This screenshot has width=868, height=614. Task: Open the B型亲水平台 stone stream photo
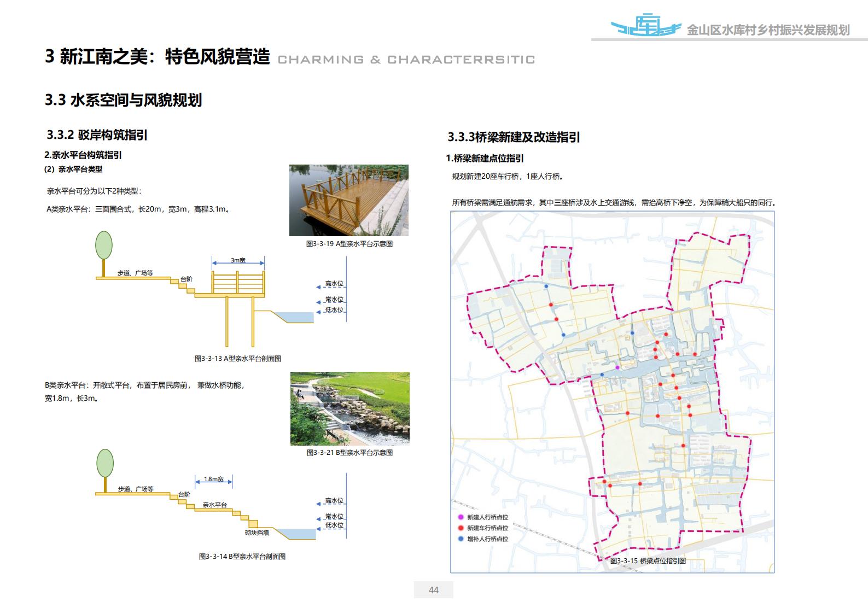[x=350, y=408]
